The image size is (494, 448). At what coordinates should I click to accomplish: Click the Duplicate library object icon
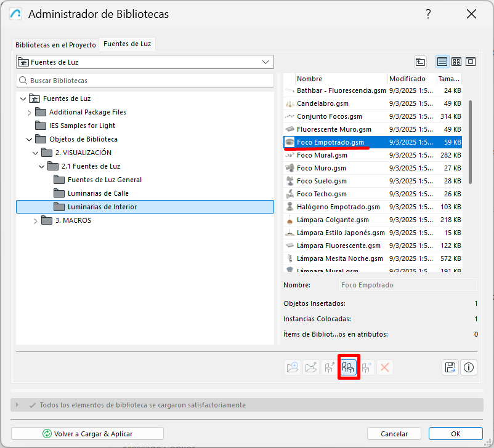(349, 367)
